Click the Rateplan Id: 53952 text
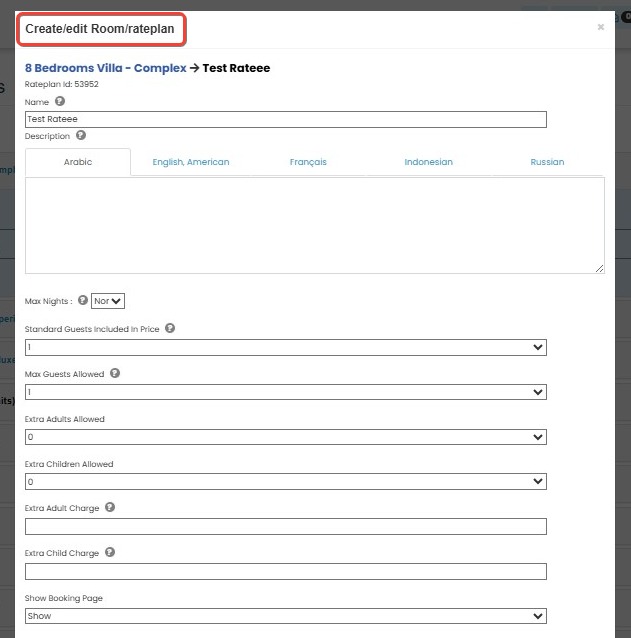This screenshot has height=638, width=631. (61, 84)
